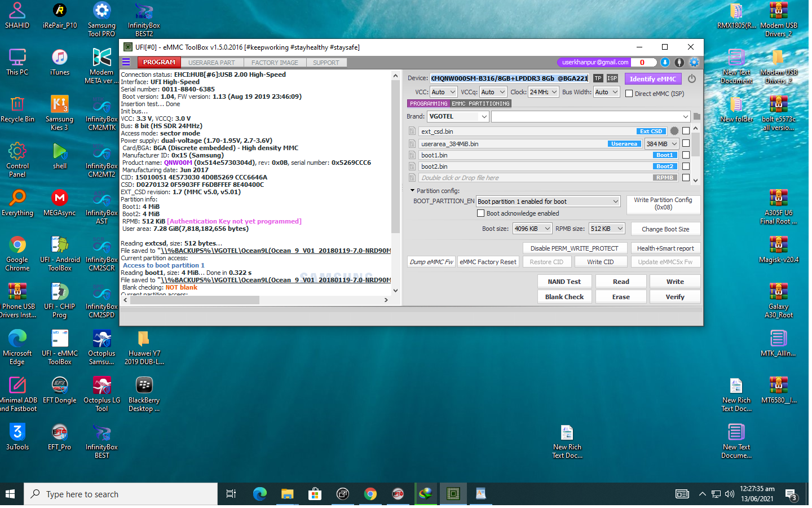Open the 384 MiB userarea size dropdown

pos(662,144)
